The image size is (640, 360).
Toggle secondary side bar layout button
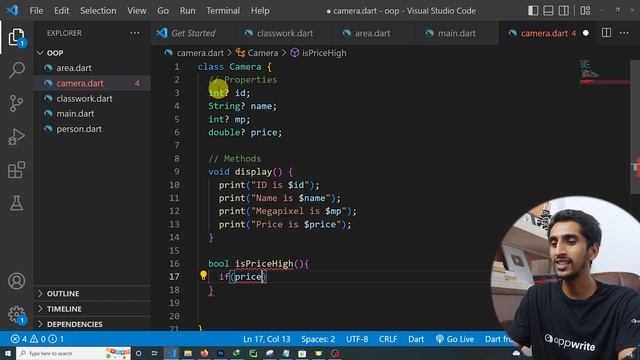pos(564,11)
